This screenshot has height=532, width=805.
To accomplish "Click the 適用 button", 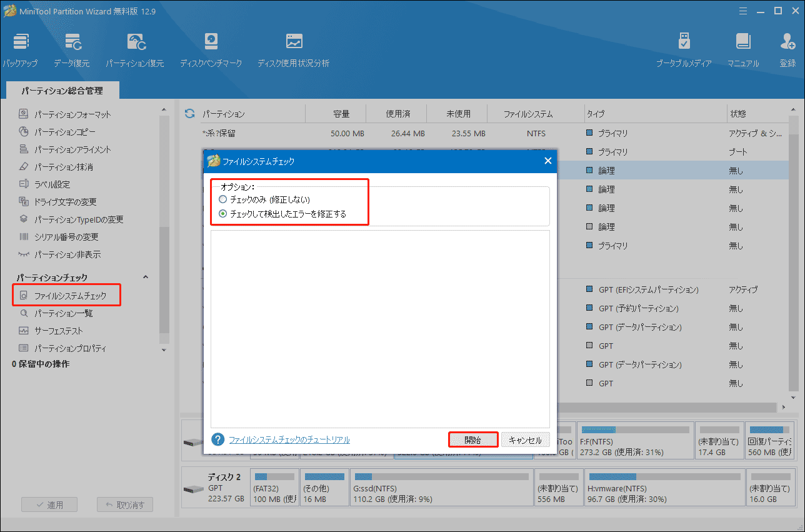I will (49, 504).
